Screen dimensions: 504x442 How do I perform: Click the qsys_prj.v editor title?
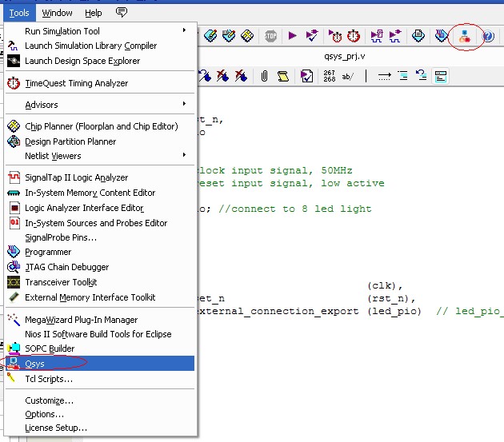coord(345,57)
